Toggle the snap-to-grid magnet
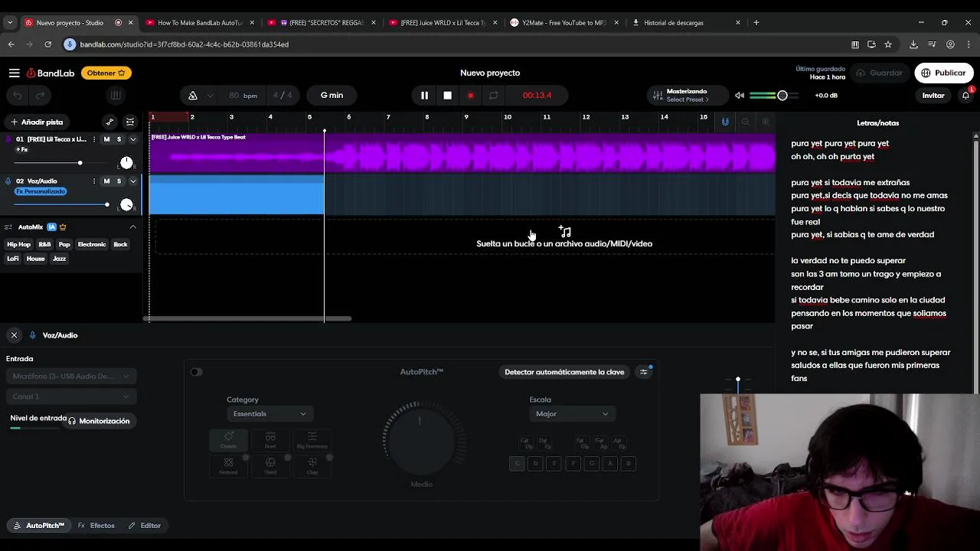The image size is (980, 551). point(725,122)
